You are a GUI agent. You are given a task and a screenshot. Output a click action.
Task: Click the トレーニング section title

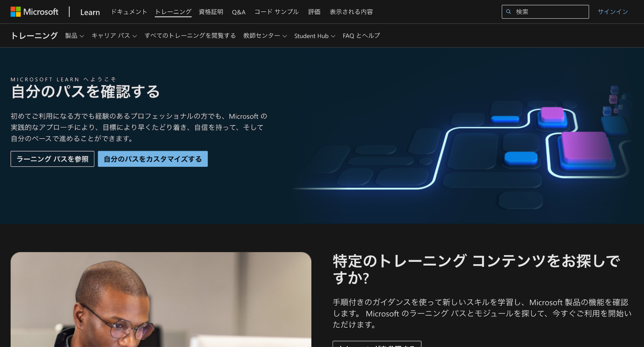(34, 36)
